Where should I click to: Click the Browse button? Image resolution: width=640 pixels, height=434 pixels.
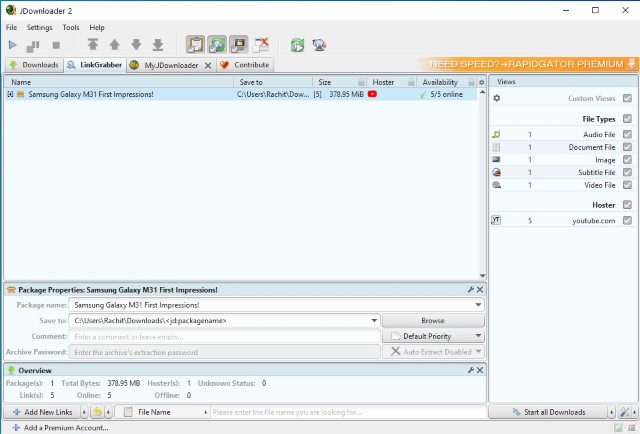433,320
